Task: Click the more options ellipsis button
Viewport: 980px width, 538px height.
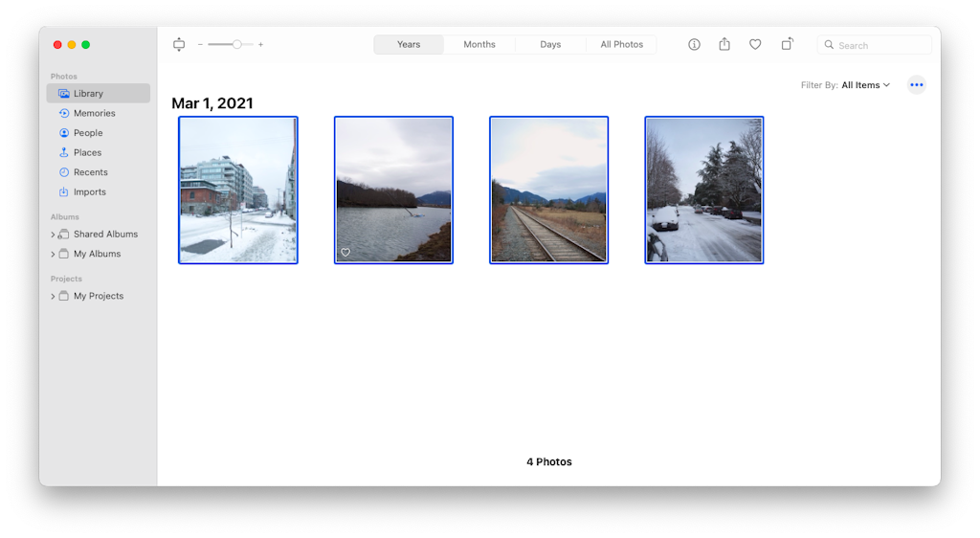Action: tap(916, 85)
